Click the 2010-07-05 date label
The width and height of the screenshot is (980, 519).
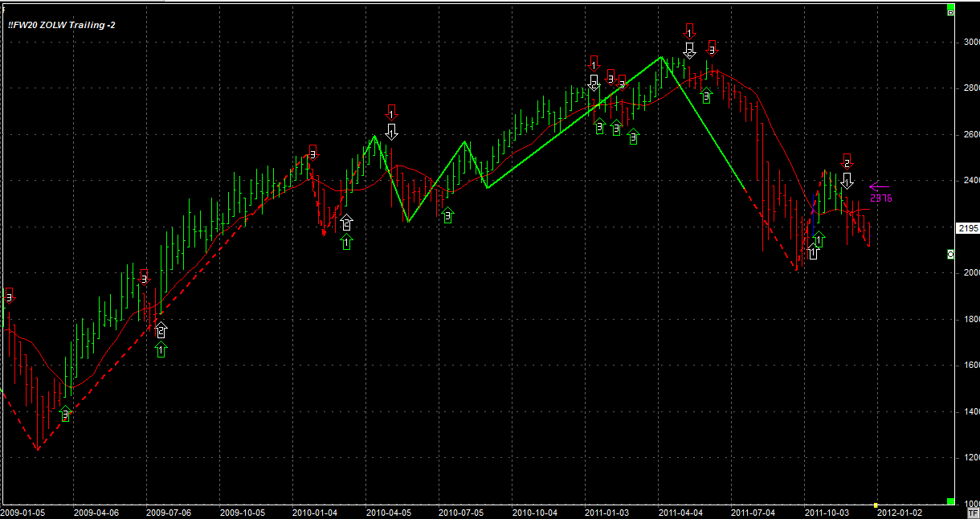pyautogui.click(x=462, y=512)
